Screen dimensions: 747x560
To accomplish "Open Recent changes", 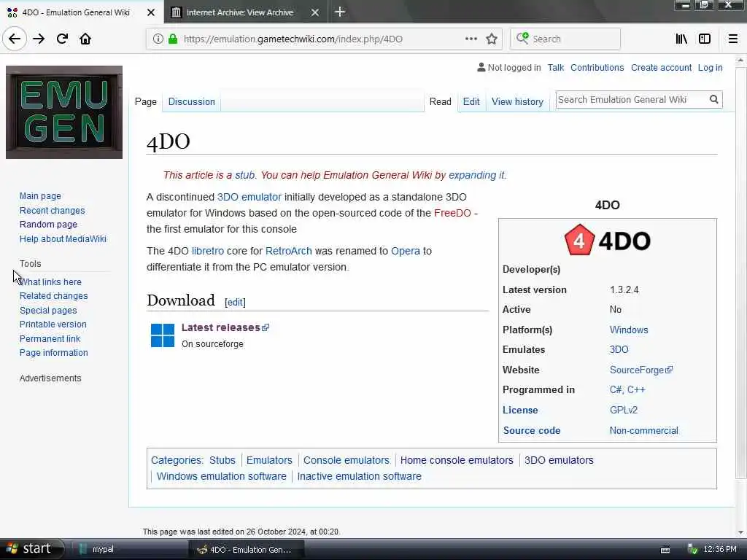I will click(x=52, y=211).
